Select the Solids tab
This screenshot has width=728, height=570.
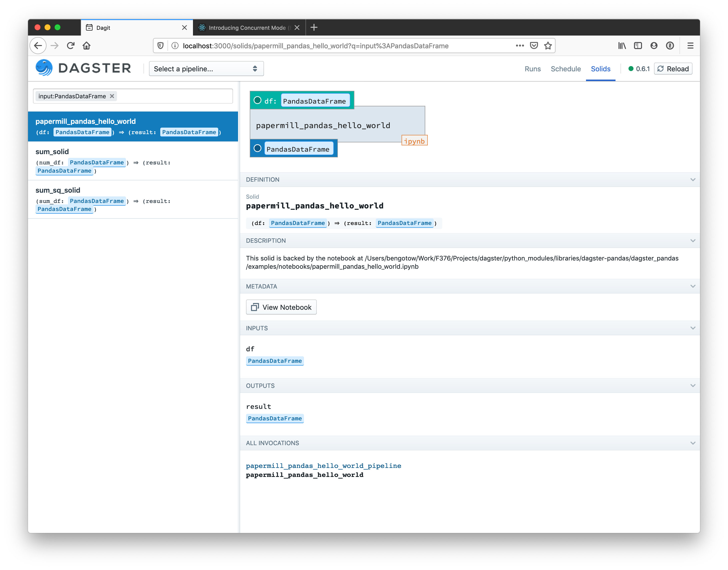point(601,69)
